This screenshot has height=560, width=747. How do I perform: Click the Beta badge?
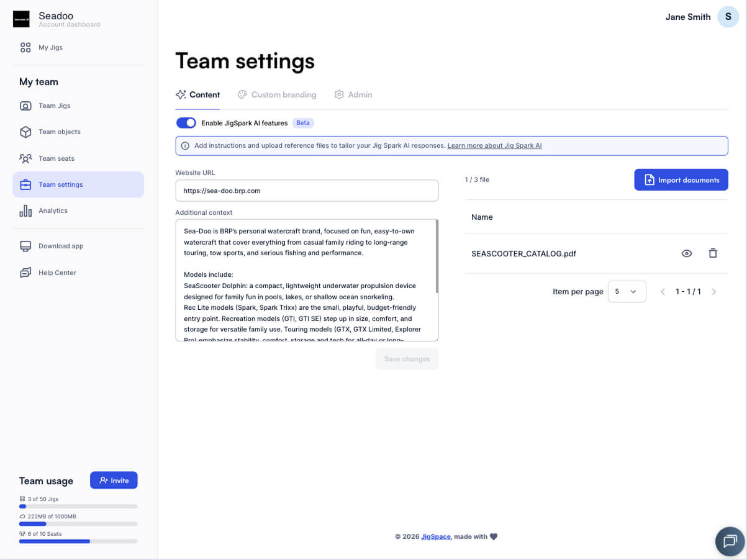pos(303,123)
